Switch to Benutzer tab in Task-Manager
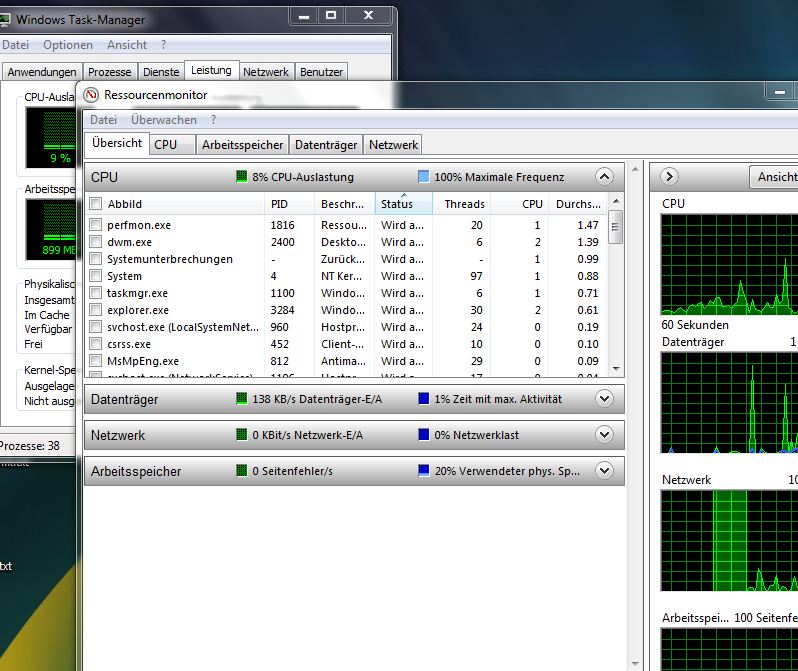The image size is (798, 671). pyautogui.click(x=321, y=72)
